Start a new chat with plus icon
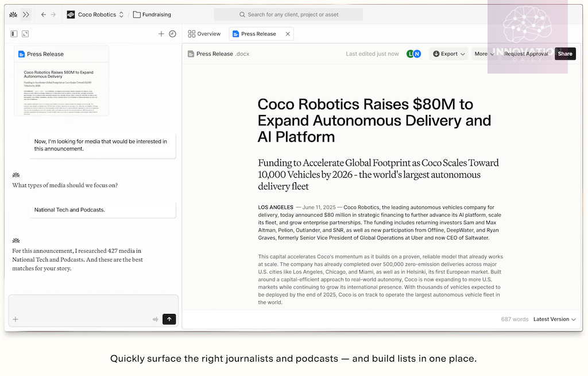The height and width of the screenshot is (376, 588). pyautogui.click(x=161, y=34)
